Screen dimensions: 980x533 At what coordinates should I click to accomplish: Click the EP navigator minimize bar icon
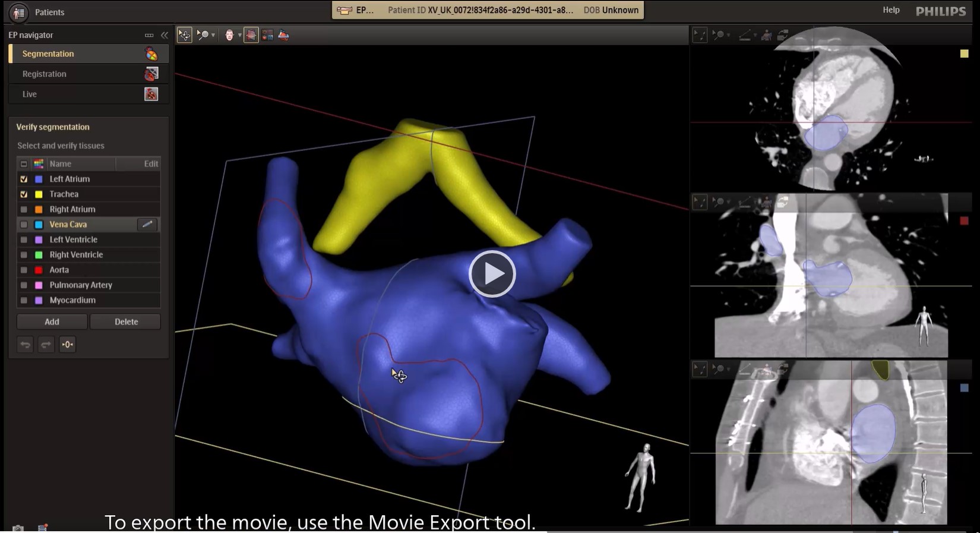[149, 36]
